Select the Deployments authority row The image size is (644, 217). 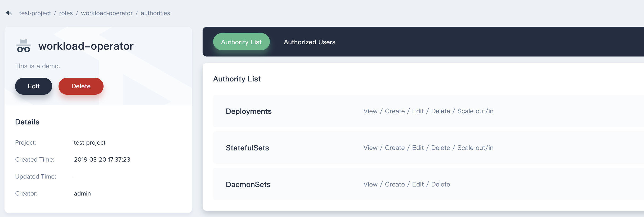pyautogui.click(x=428, y=111)
